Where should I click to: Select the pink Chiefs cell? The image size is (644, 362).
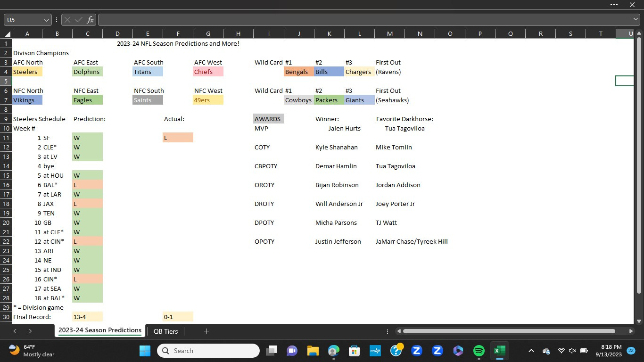208,72
